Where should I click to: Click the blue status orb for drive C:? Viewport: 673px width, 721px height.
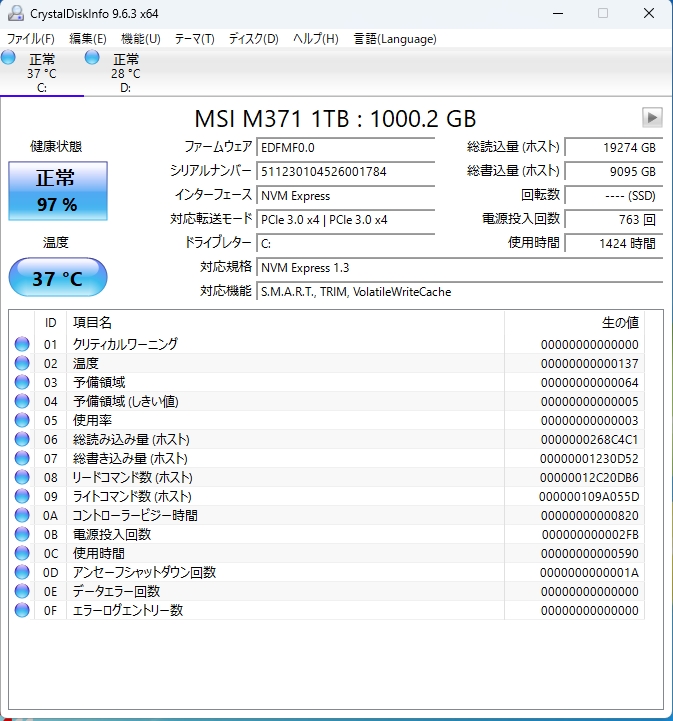coord(9,58)
